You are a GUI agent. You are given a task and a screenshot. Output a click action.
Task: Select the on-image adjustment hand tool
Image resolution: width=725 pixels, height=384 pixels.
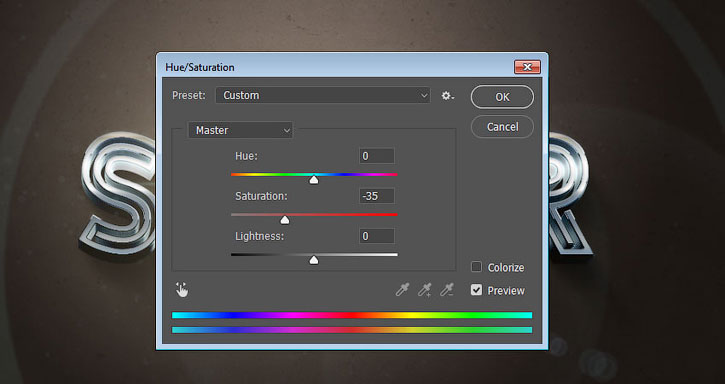pyautogui.click(x=182, y=290)
